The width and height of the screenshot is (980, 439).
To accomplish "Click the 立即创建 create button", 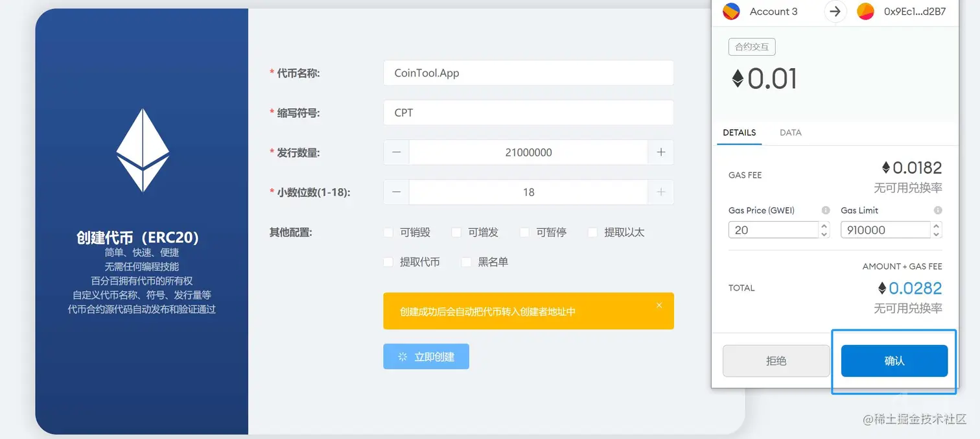I will click(x=426, y=357).
